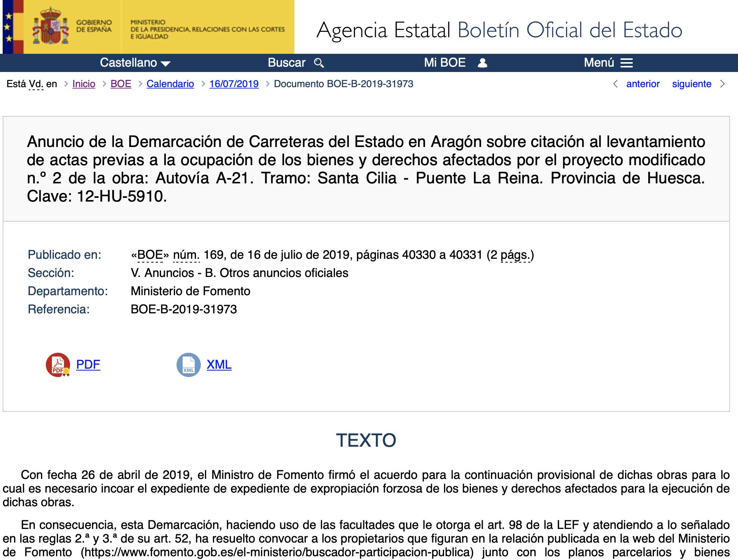Viewport: 738px width, 560px height.
Task: Click the blue XML file icon
Action: 189,364
